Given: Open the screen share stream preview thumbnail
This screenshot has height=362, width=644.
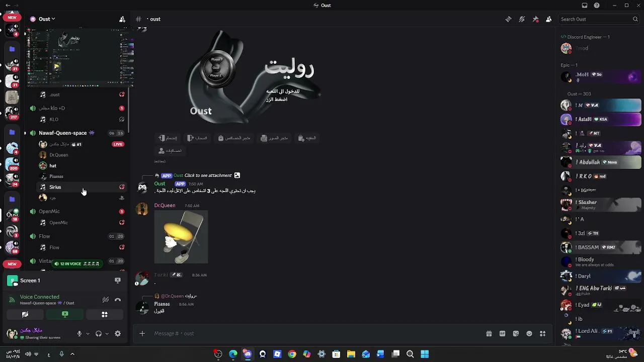Looking at the screenshot, I should [x=80, y=58].
